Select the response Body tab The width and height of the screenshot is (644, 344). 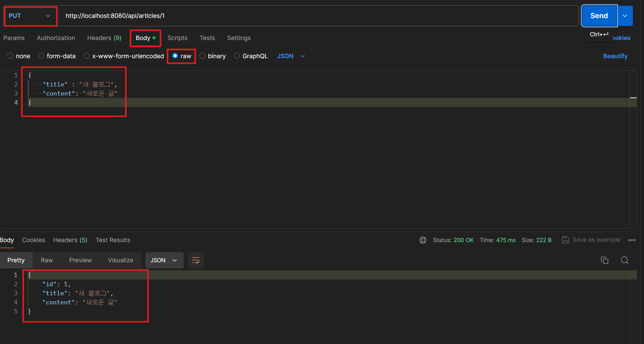coord(7,240)
